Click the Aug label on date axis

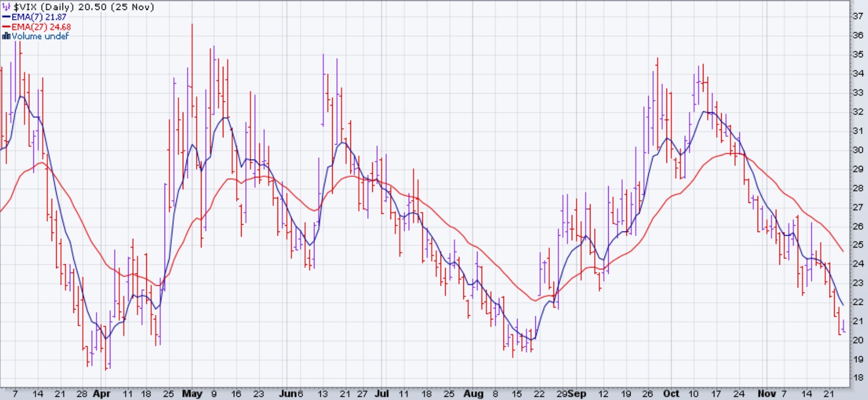click(x=473, y=393)
